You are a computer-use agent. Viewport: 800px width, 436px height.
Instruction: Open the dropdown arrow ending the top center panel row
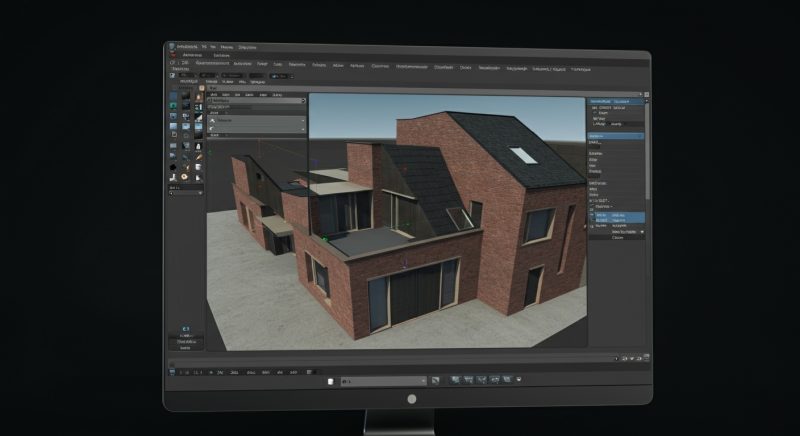(x=303, y=101)
